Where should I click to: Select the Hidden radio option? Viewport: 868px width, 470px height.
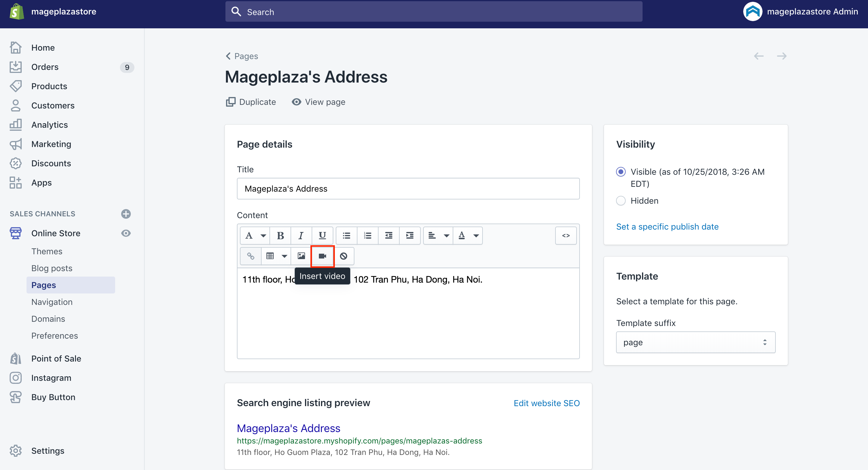621,201
